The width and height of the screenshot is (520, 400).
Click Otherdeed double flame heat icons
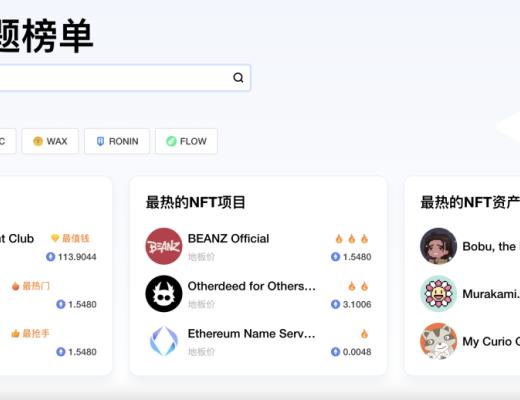(358, 286)
